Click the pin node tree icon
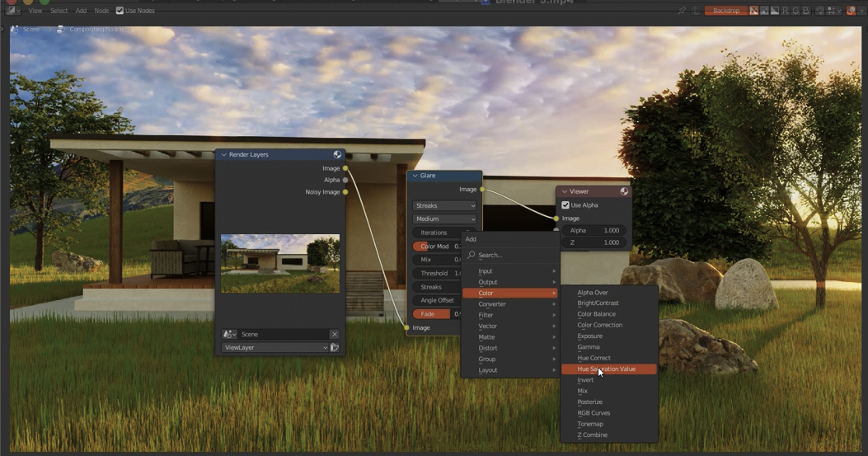The width and height of the screenshot is (868, 456). coord(682,11)
